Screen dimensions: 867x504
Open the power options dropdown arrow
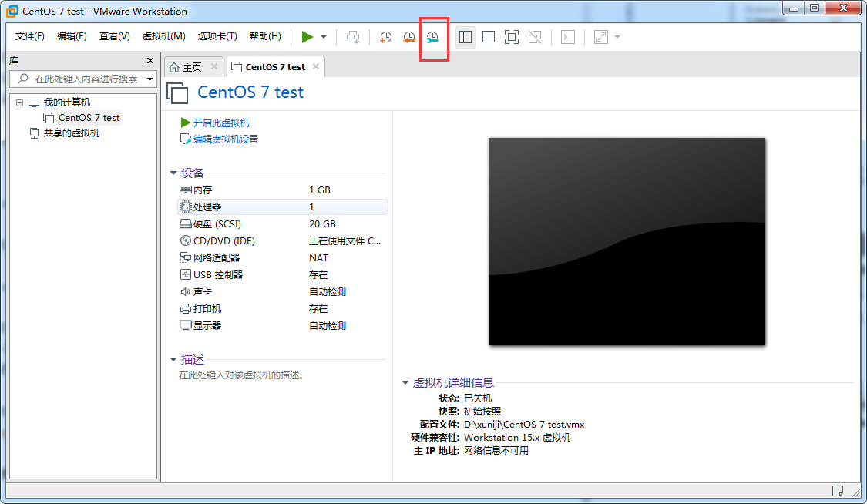[324, 37]
